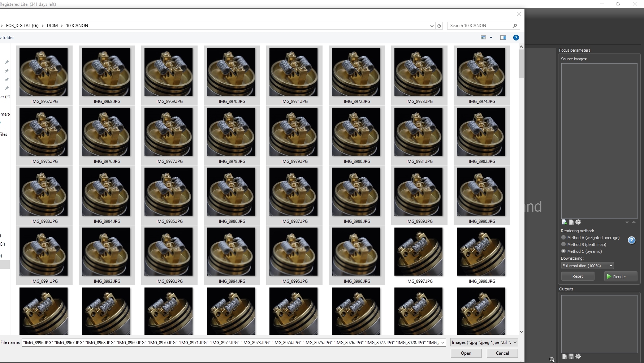
Task: Click the add source images icon
Action: pos(564,222)
